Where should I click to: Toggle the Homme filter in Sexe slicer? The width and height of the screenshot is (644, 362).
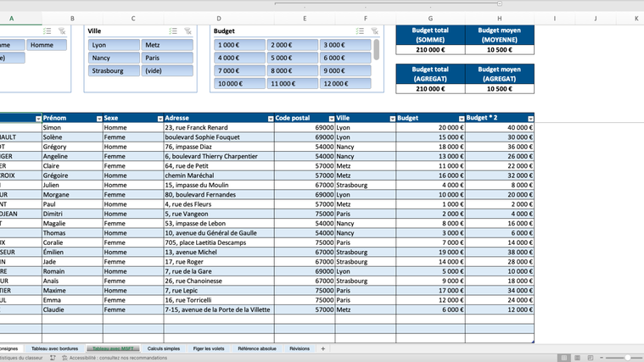[47, 45]
